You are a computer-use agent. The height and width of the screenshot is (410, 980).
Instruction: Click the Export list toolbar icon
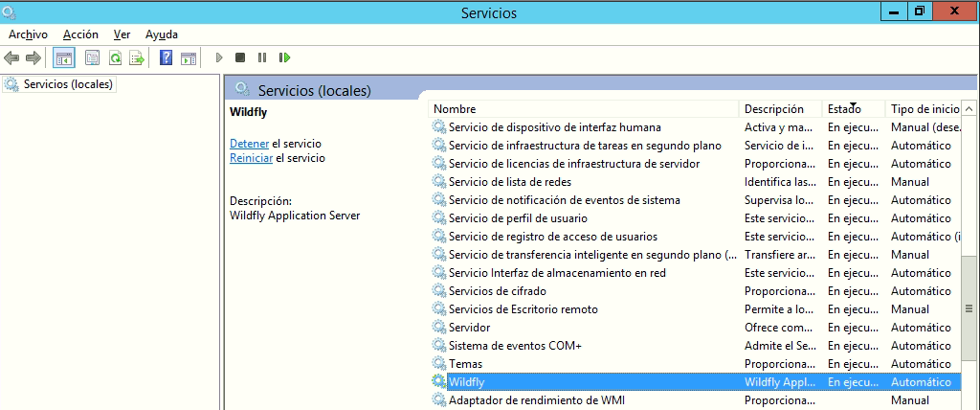[x=137, y=58]
